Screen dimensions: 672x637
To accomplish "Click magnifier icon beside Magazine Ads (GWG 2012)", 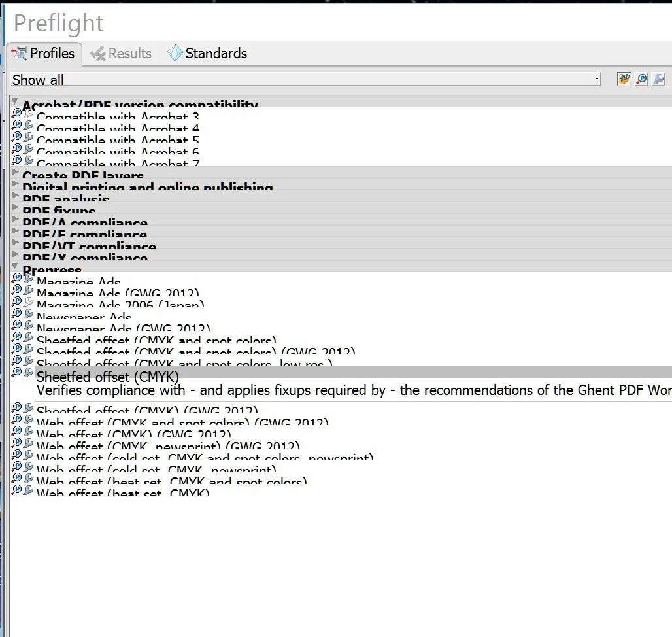I will coord(16,290).
